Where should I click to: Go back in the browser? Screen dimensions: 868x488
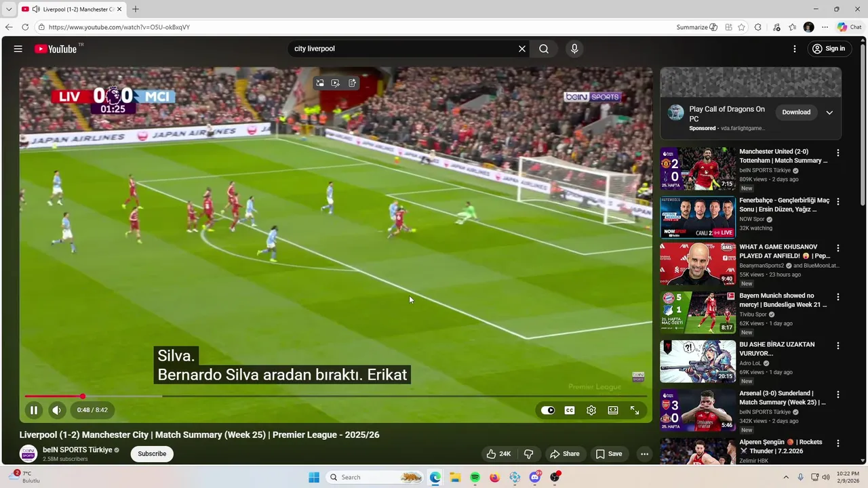tap(9, 27)
